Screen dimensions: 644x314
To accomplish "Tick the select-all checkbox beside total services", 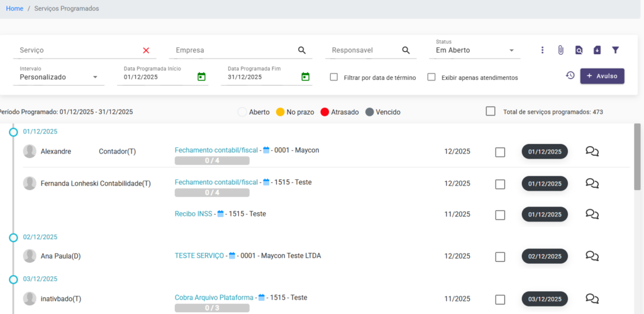I will coord(491,111).
